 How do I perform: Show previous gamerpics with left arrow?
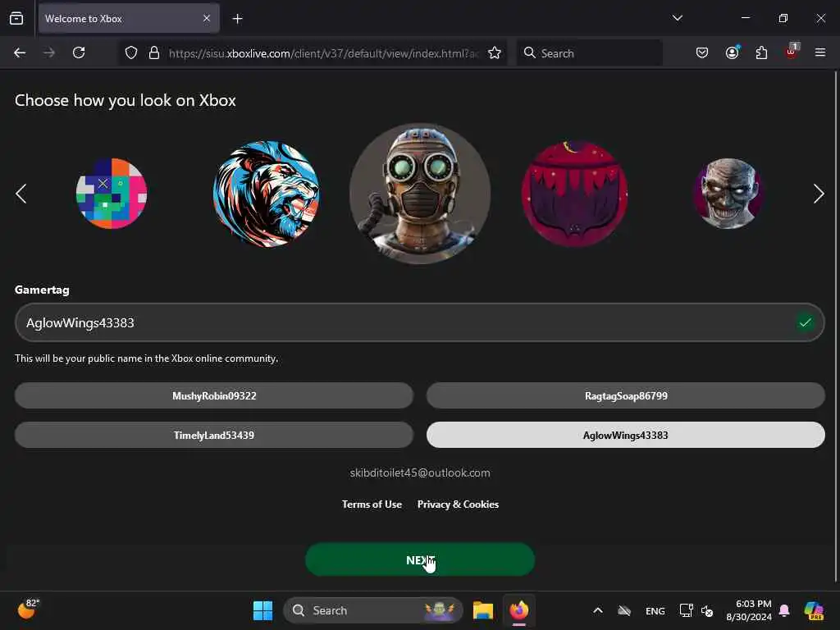[x=21, y=194]
